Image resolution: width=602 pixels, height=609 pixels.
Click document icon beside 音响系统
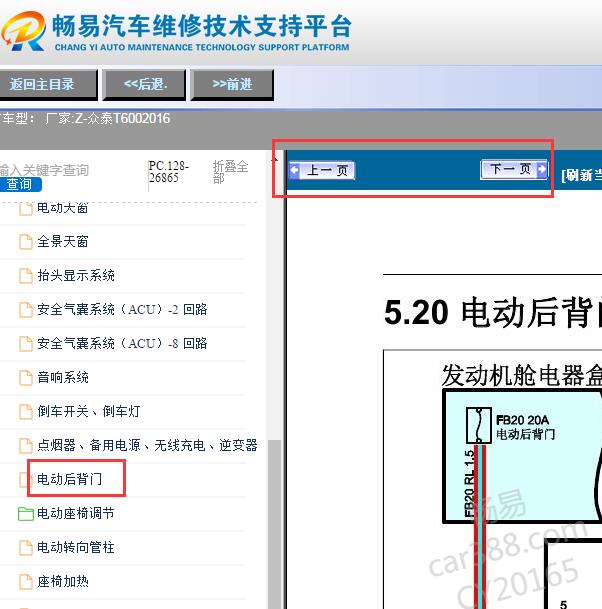[26, 377]
